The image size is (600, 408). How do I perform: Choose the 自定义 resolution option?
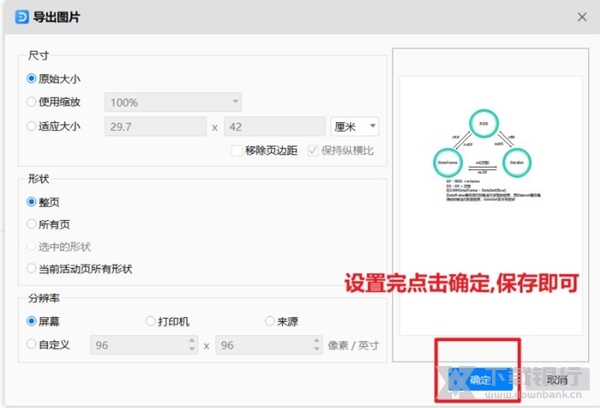31,344
